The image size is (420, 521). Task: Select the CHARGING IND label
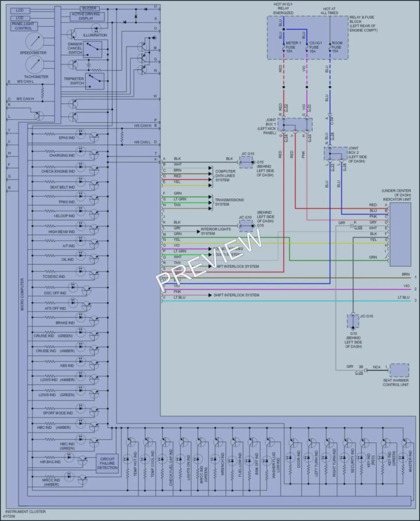tap(62, 155)
